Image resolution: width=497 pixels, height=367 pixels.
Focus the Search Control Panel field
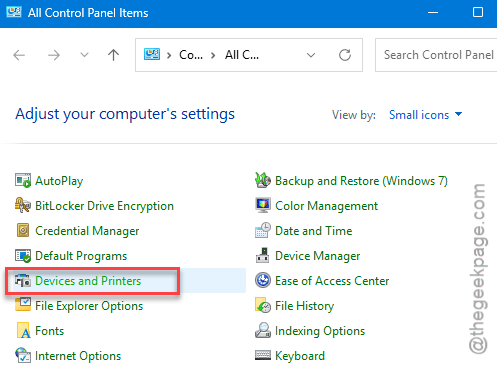pyautogui.click(x=436, y=55)
